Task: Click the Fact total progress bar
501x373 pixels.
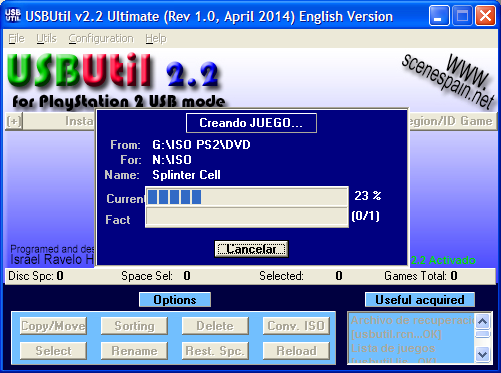Action: (x=247, y=217)
